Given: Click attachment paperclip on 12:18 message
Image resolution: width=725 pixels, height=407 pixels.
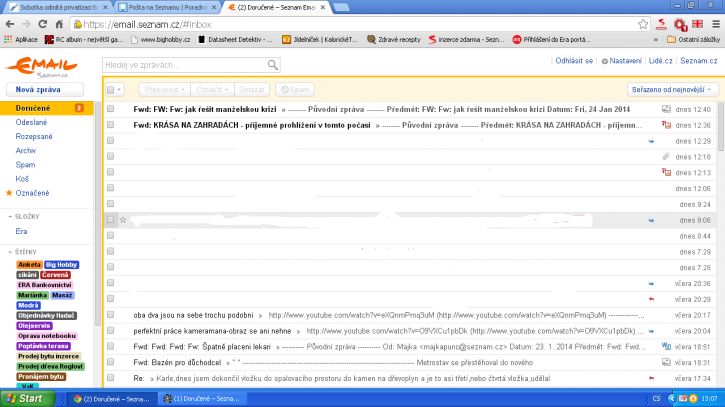Looking at the screenshot, I should pyautogui.click(x=666, y=157).
